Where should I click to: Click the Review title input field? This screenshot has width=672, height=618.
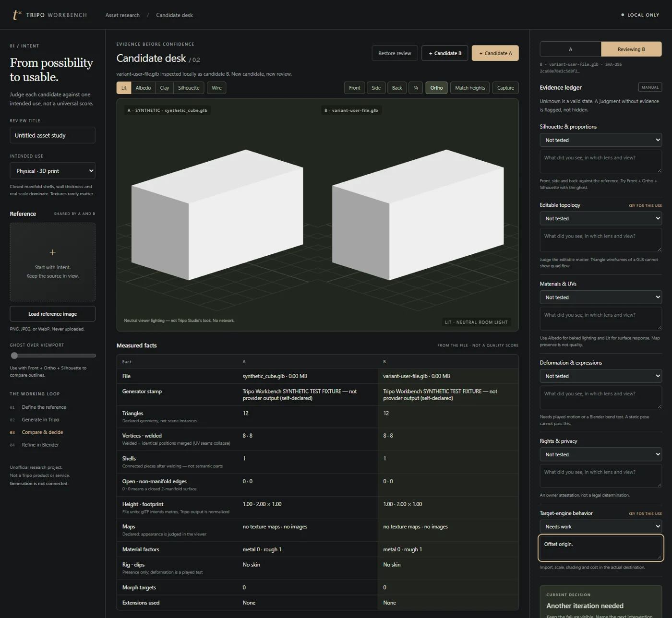point(53,135)
